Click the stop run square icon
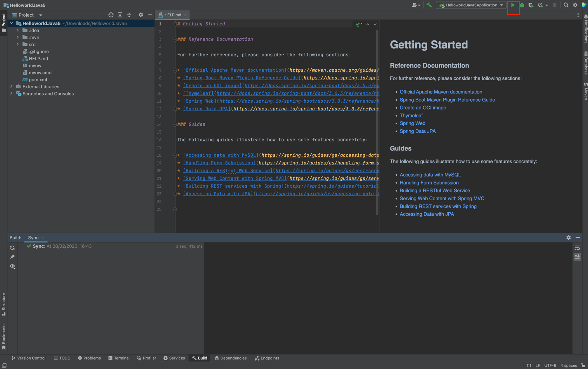The height and width of the screenshot is (369, 588). [x=555, y=5]
